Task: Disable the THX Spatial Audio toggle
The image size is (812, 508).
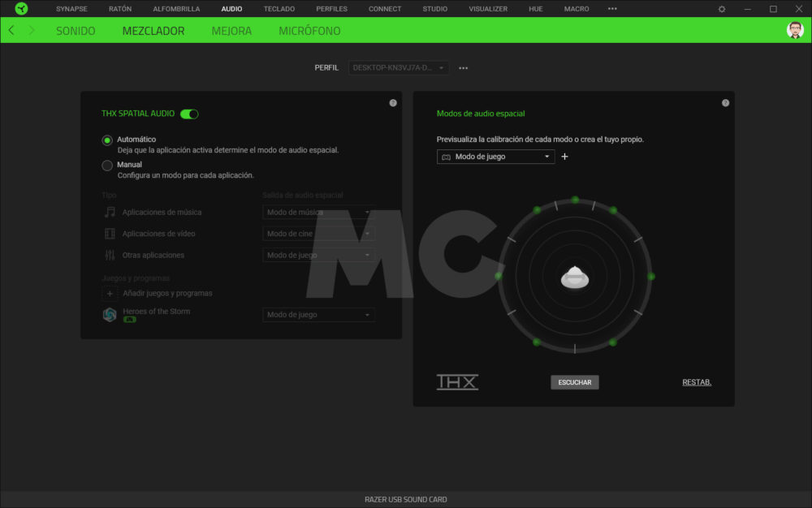Action: click(x=189, y=114)
